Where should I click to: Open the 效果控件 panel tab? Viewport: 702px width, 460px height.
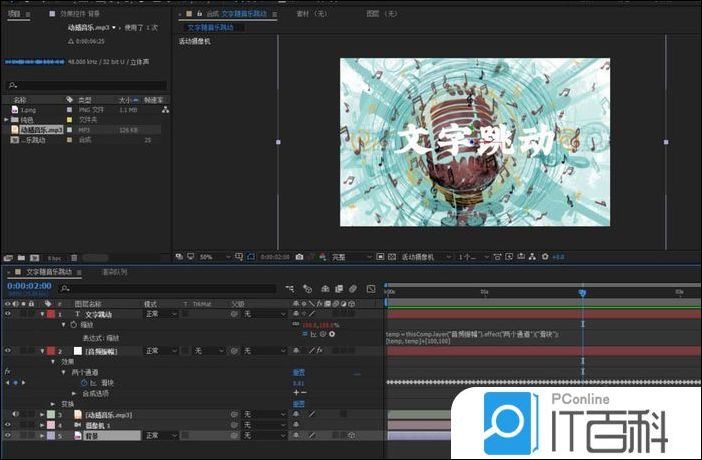(80, 16)
